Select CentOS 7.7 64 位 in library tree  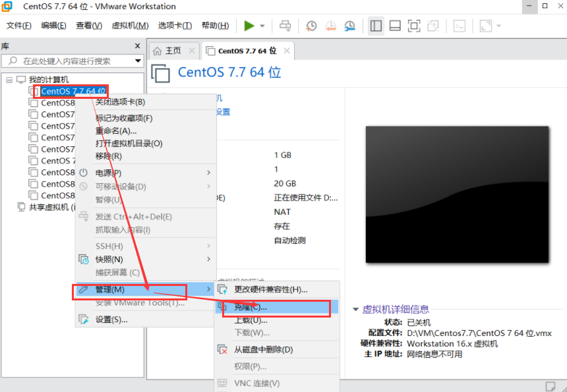coord(73,92)
